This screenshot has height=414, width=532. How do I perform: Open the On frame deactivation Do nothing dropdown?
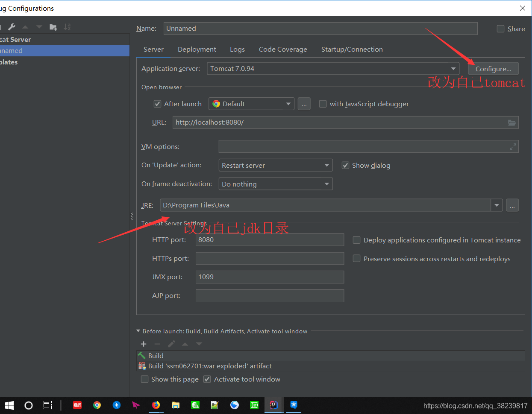tap(276, 184)
